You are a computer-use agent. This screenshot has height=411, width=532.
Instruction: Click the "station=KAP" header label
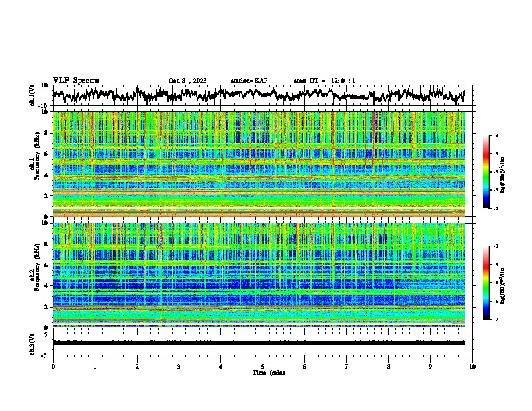[x=249, y=81]
